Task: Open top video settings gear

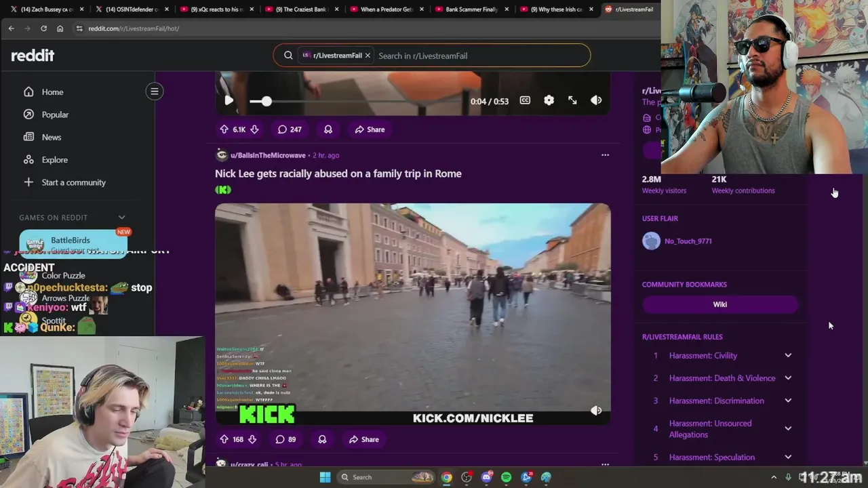Action: [x=549, y=100]
